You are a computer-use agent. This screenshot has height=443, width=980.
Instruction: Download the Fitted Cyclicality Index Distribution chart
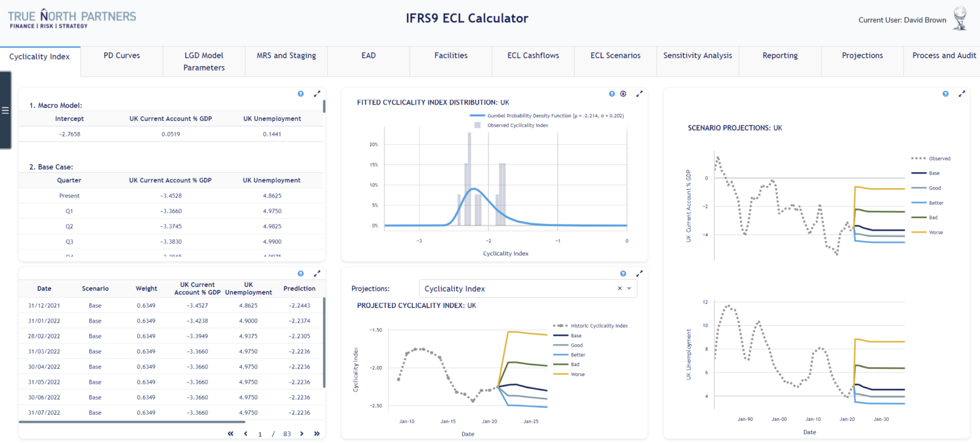[623, 94]
